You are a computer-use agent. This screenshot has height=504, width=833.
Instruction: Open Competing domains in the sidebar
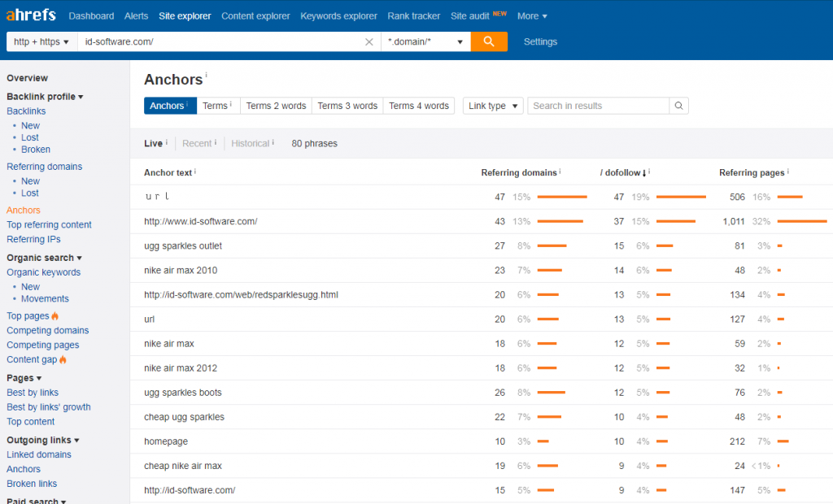click(48, 330)
